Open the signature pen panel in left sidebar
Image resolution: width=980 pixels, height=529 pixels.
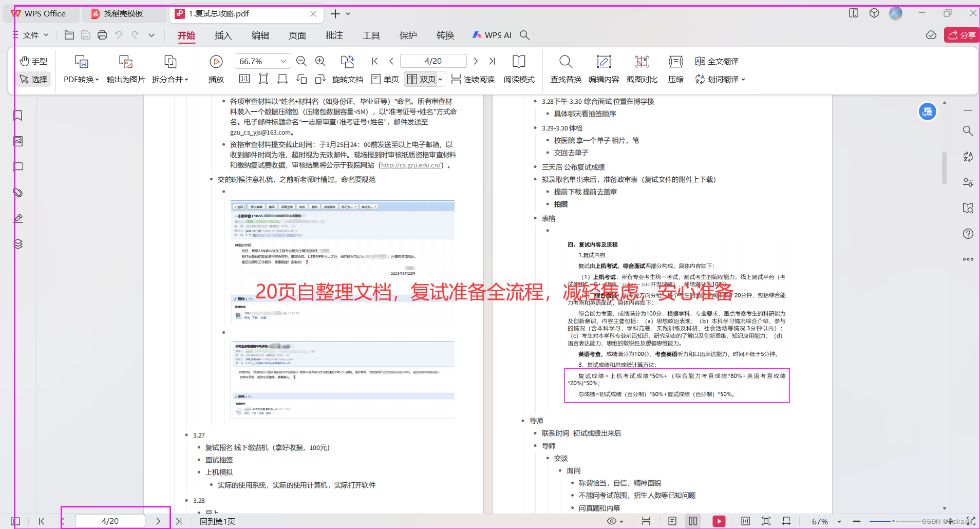pos(18,218)
